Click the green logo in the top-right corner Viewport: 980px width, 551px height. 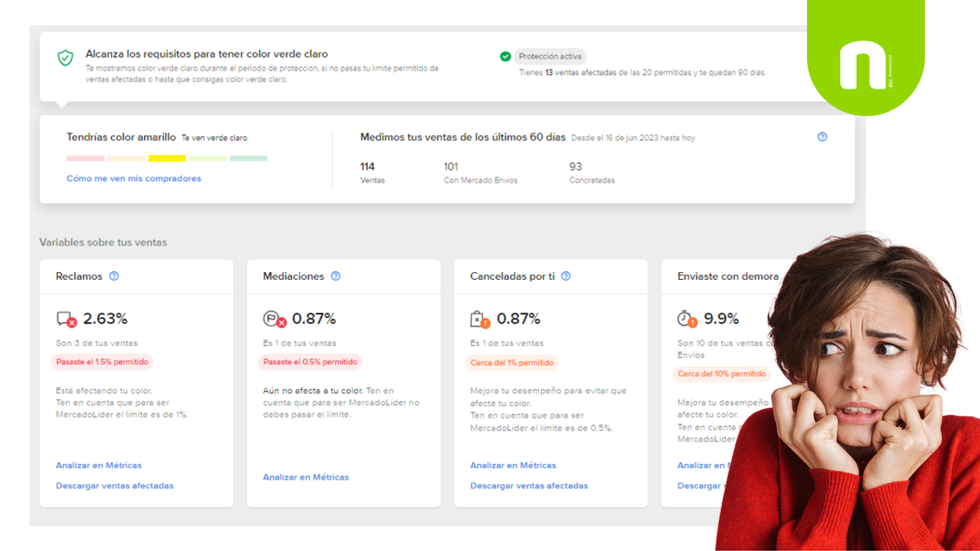[865, 58]
